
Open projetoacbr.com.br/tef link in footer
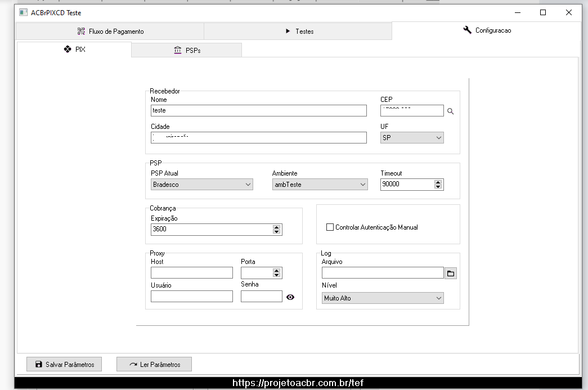point(298,383)
